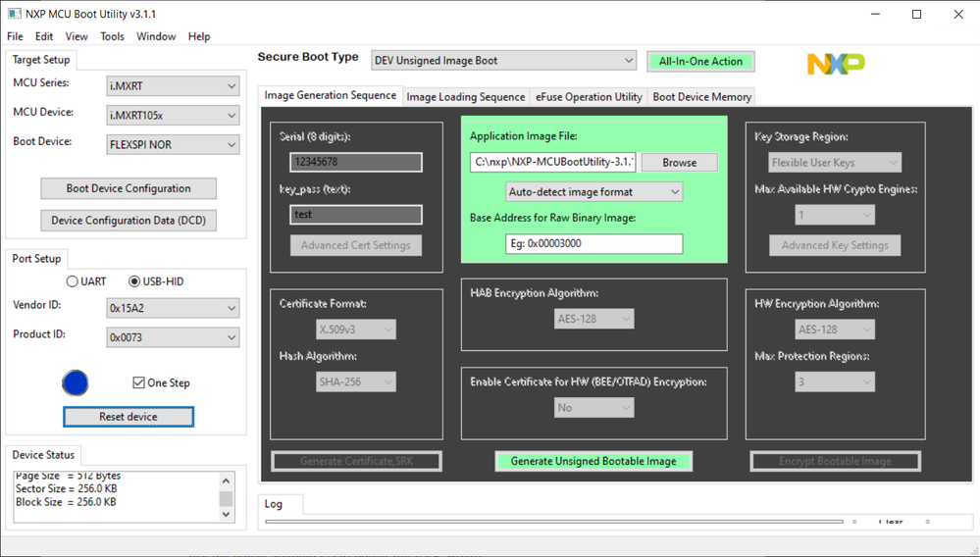Click Device Status scrollbar down arrow
The height and width of the screenshot is (557, 980).
[227, 515]
